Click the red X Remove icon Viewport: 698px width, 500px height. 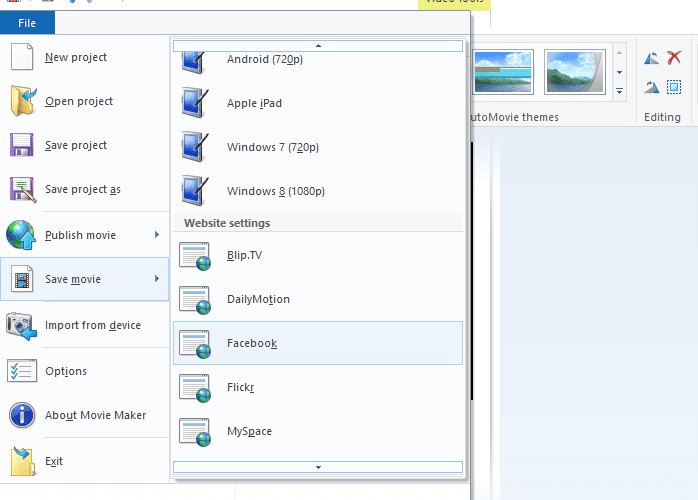(674, 57)
